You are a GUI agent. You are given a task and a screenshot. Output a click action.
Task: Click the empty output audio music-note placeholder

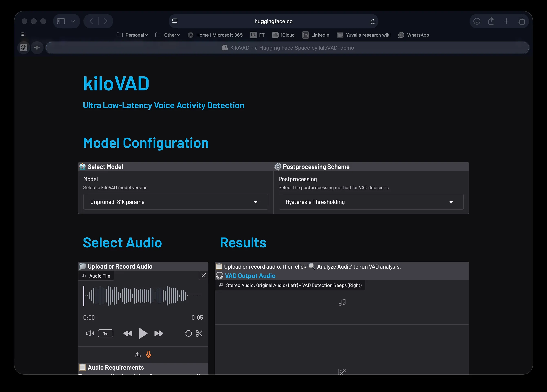coord(342,302)
